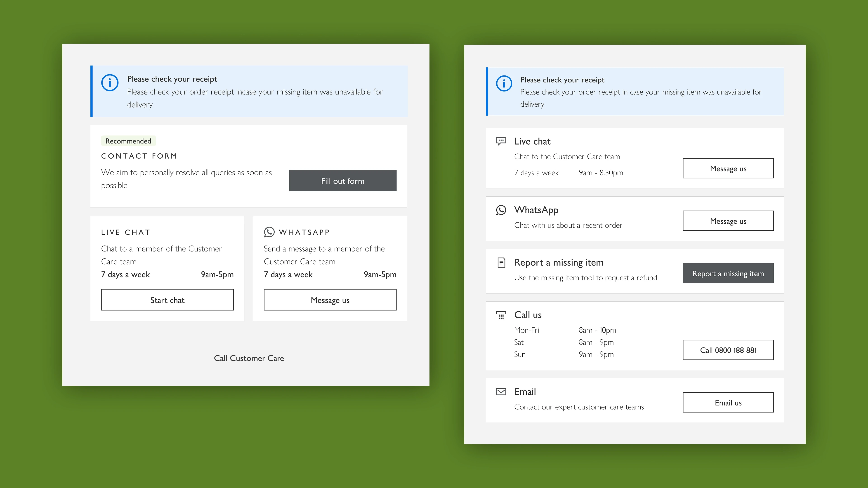
Task: Click the WhatsApp icon in the right panel
Action: click(501, 210)
